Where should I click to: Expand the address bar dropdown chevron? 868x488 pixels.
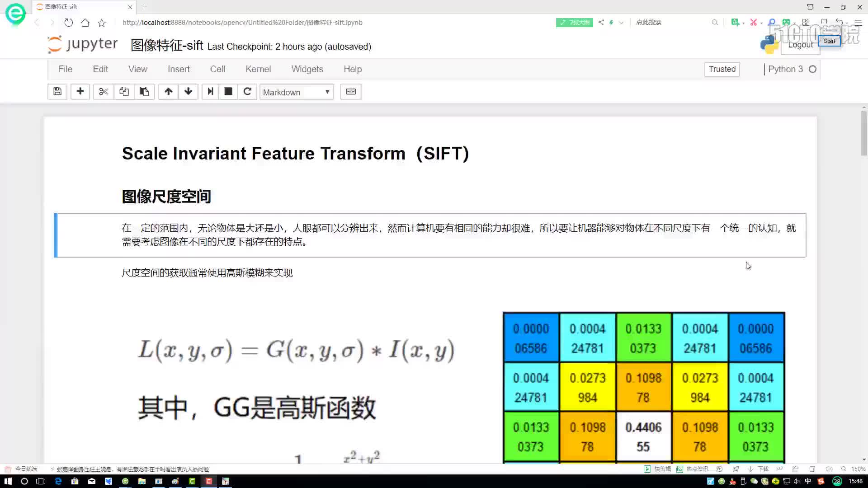pos(621,22)
